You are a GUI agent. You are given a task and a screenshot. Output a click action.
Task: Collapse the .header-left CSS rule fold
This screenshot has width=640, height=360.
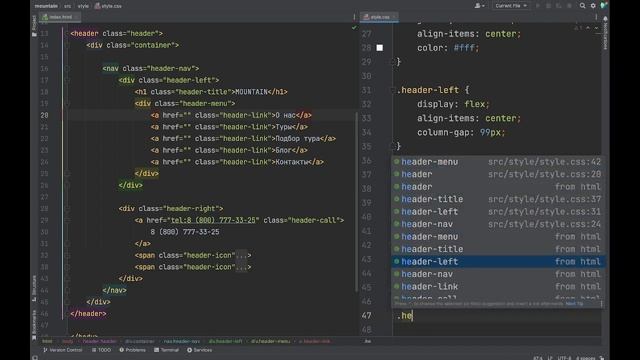coord(393,90)
